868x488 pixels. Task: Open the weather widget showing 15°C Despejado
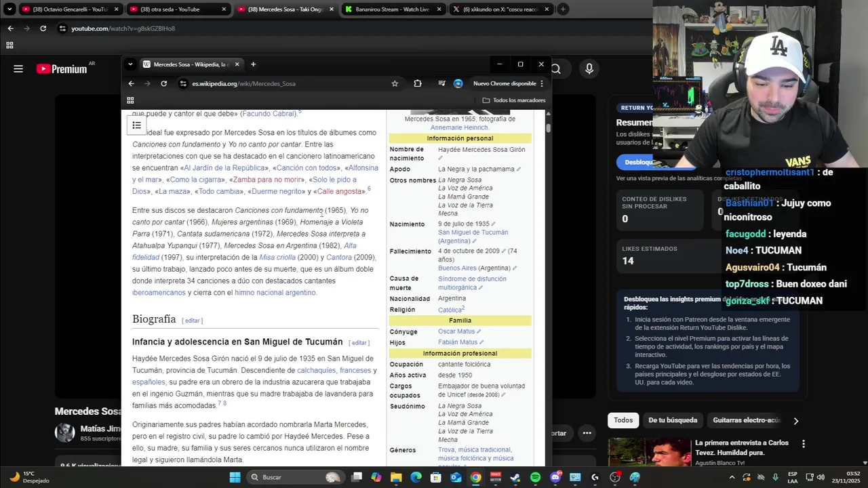(30, 477)
